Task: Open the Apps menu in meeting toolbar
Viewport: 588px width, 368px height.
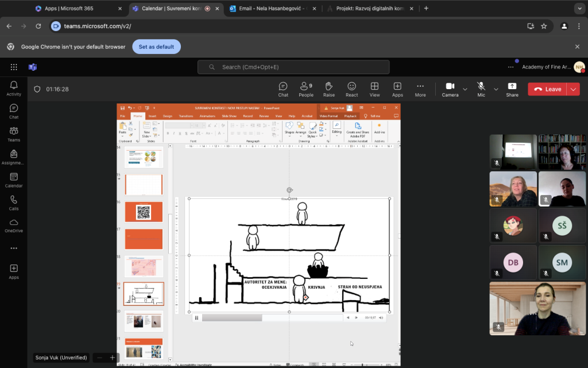Action: pos(397,89)
